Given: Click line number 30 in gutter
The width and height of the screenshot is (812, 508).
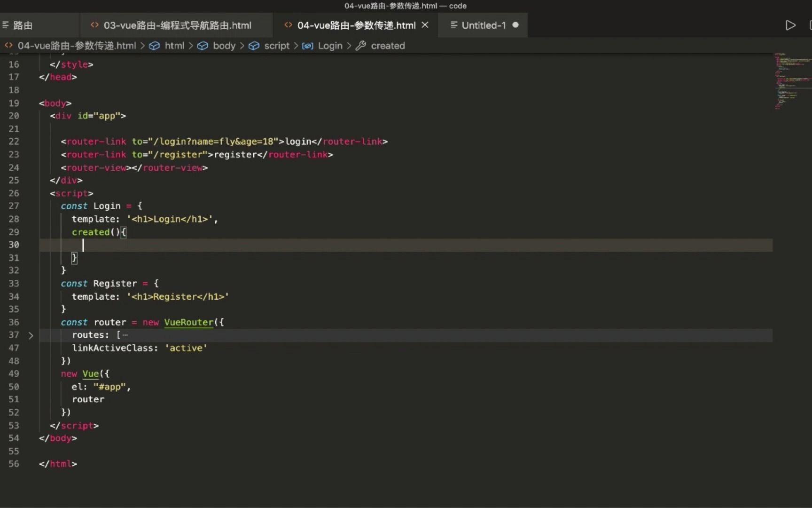Looking at the screenshot, I should (x=14, y=245).
